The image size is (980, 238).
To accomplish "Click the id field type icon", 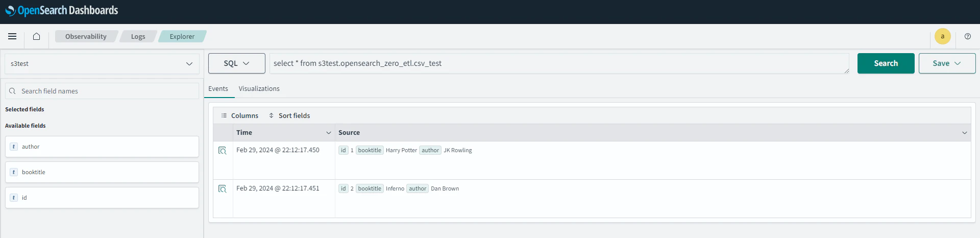I will tap(14, 198).
